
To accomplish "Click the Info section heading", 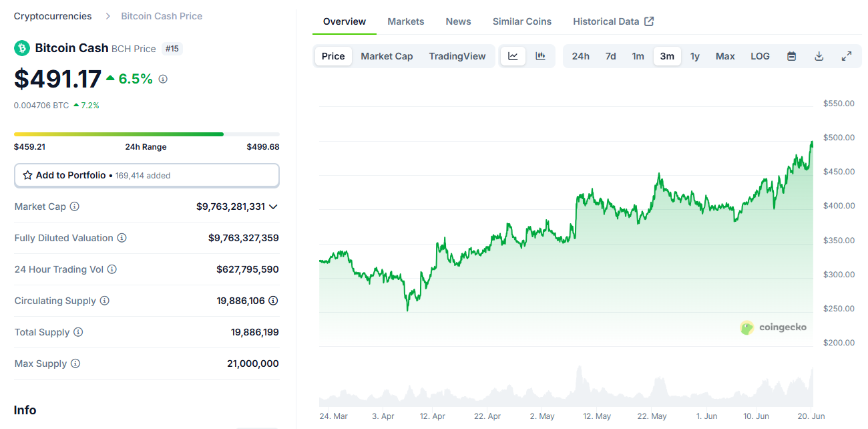I will 25,410.
